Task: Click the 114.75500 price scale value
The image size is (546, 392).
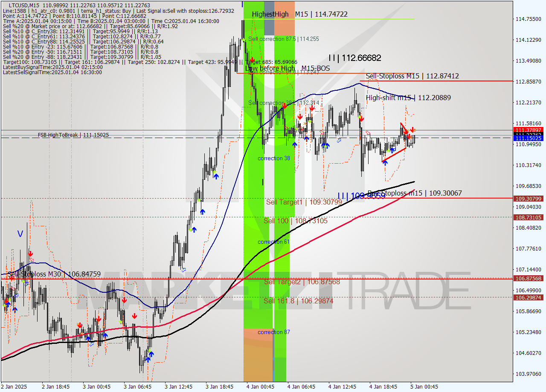Action: [528, 19]
